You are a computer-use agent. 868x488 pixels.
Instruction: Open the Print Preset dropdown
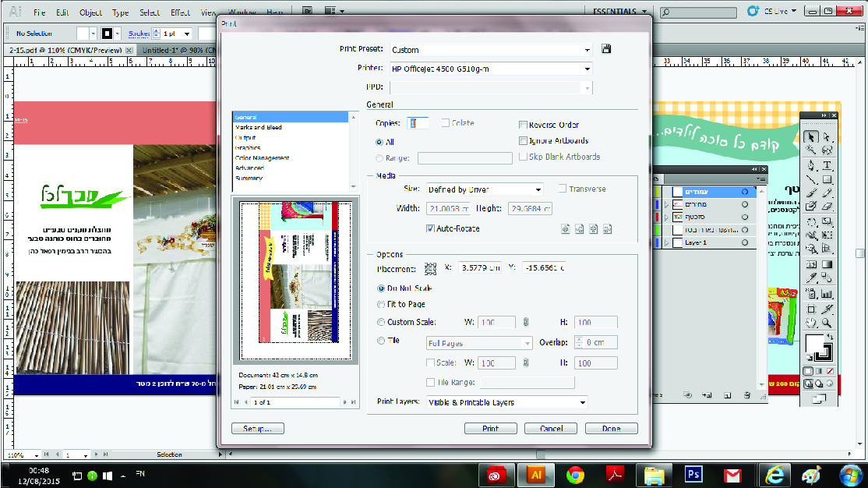tap(491, 50)
